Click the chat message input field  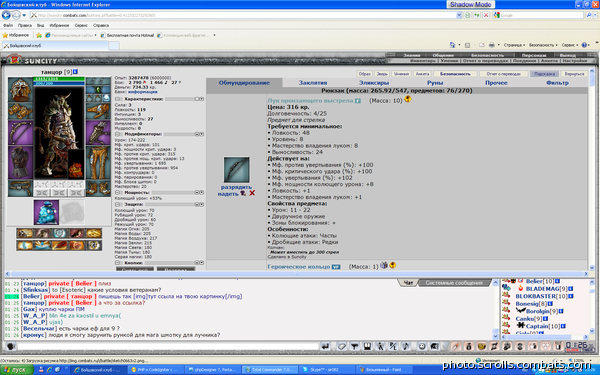coord(168,347)
